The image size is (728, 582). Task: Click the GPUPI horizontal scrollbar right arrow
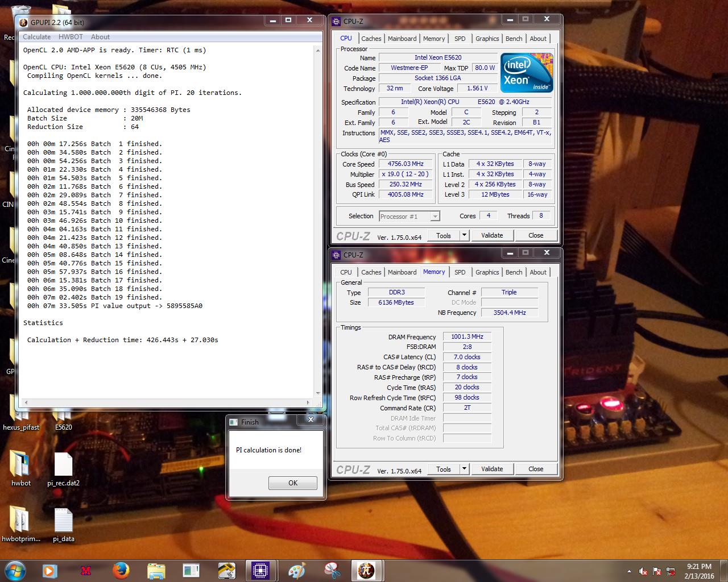coord(309,402)
